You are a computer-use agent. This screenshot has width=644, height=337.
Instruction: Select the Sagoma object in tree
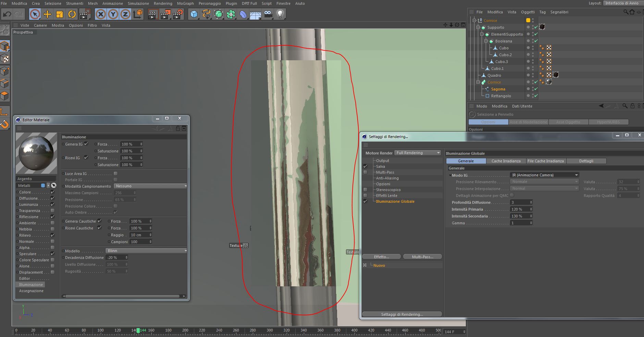498,89
